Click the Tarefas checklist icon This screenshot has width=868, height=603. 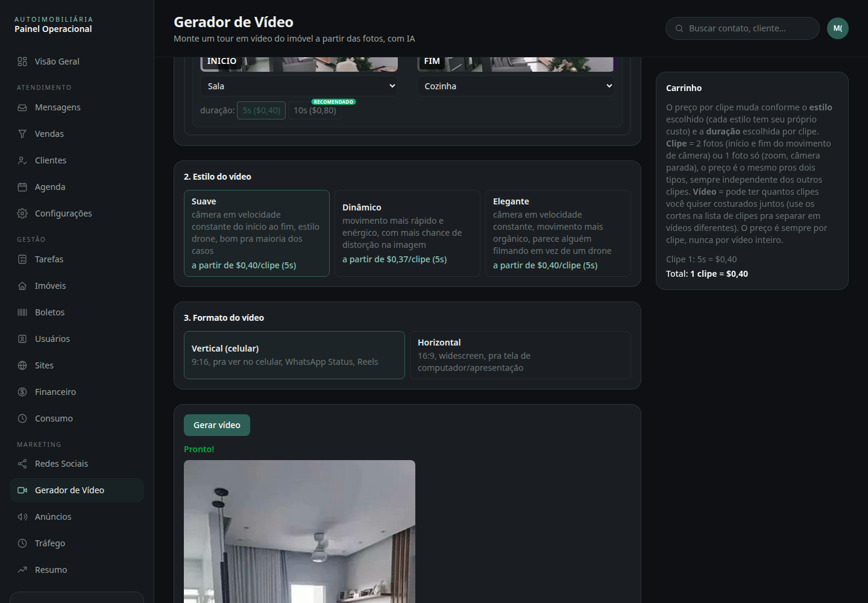(x=22, y=259)
